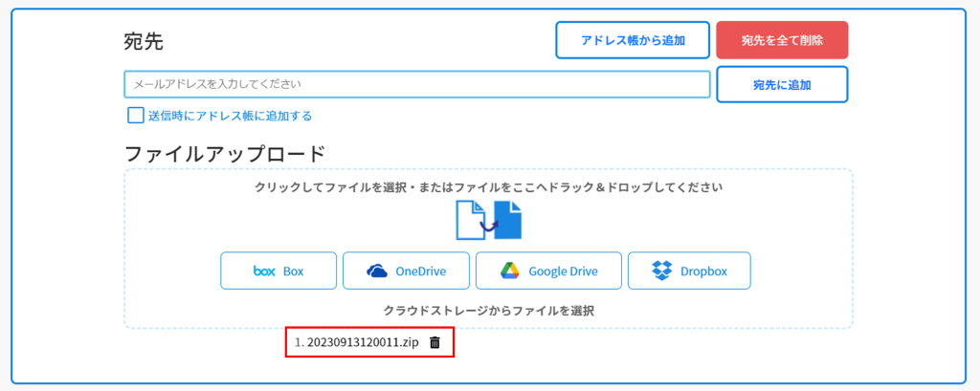Toggle 送信時にアドレス帳に追加する checkbox

coord(136,116)
